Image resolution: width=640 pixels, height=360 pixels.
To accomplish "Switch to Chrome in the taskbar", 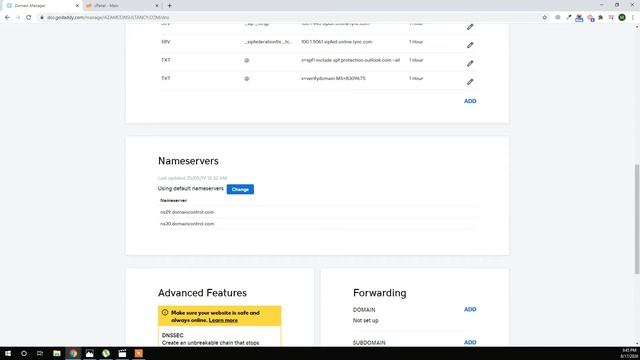I will click(73, 353).
